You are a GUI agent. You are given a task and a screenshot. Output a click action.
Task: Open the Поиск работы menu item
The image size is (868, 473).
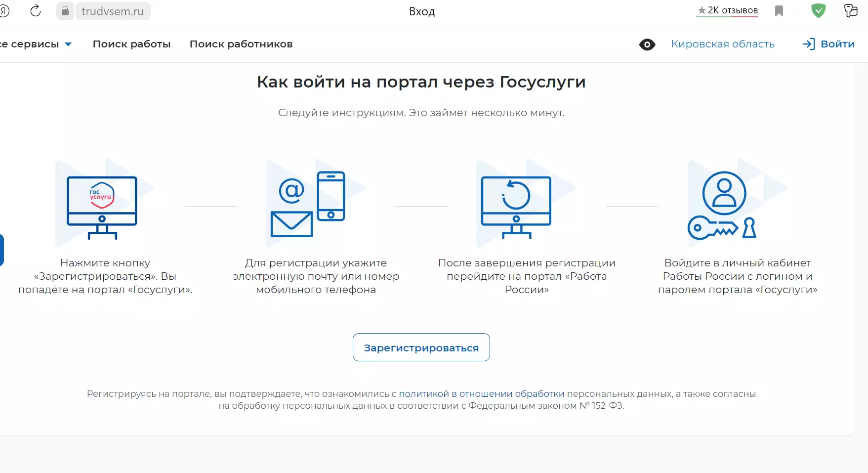(x=131, y=44)
